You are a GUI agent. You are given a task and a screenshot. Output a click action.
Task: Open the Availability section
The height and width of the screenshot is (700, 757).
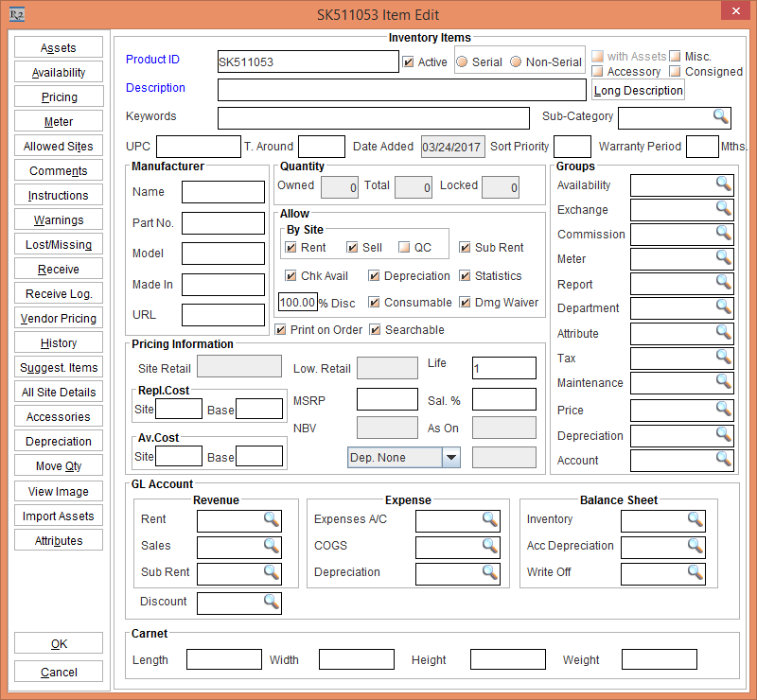[59, 72]
